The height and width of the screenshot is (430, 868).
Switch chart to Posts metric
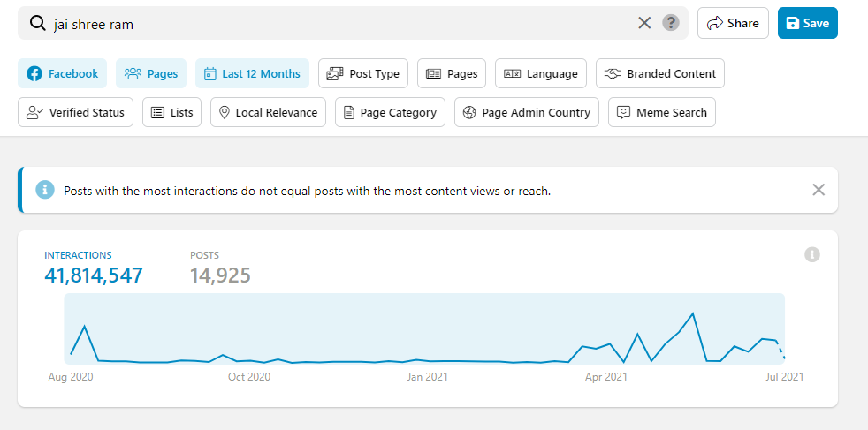coord(220,268)
